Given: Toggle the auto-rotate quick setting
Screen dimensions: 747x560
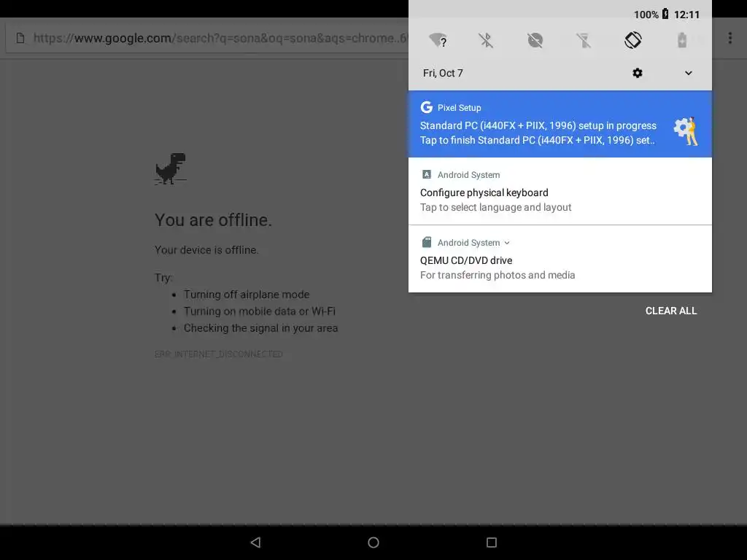Looking at the screenshot, I should (x=632, y=40).
